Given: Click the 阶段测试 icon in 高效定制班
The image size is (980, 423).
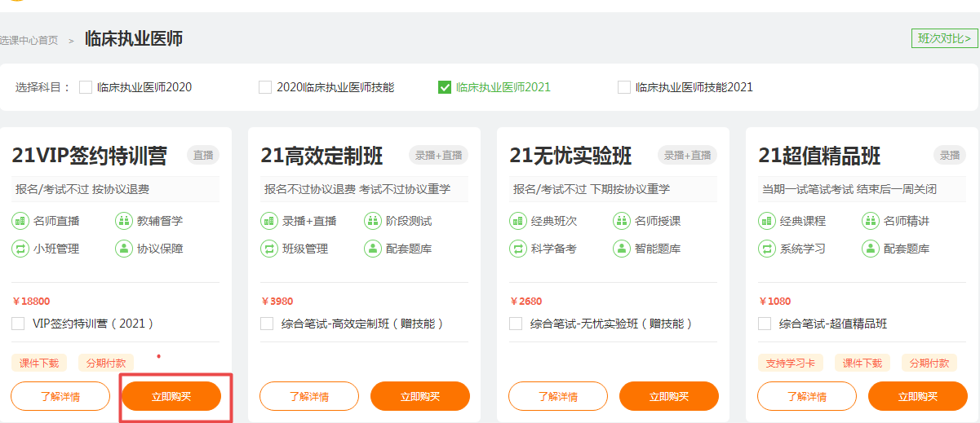Looking at the screenshot, I should 373,221.
